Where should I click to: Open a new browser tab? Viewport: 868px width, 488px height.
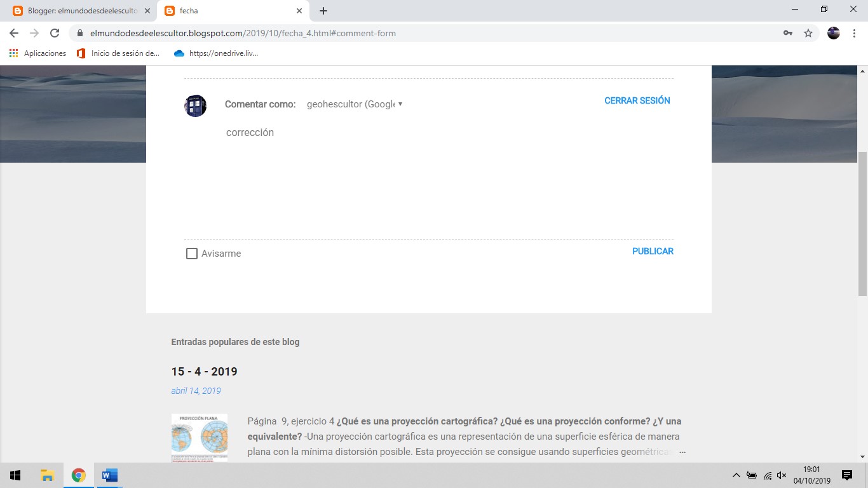click(x=323, y=11)
